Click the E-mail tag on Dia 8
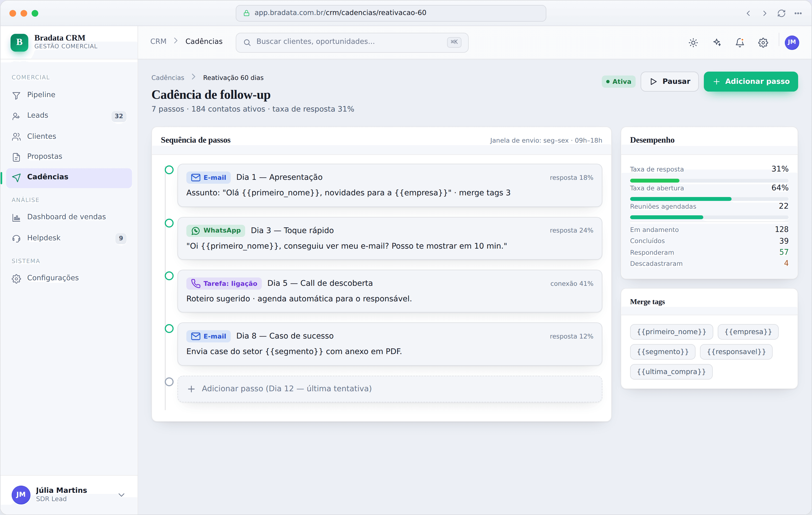Image resolution: width=812 pixels, height=515 pixels. click(x=208, y=336)
